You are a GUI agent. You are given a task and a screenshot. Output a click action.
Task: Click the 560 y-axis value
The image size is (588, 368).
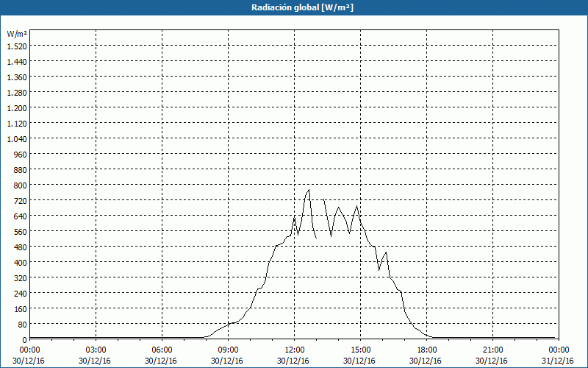tap(21, 232)
